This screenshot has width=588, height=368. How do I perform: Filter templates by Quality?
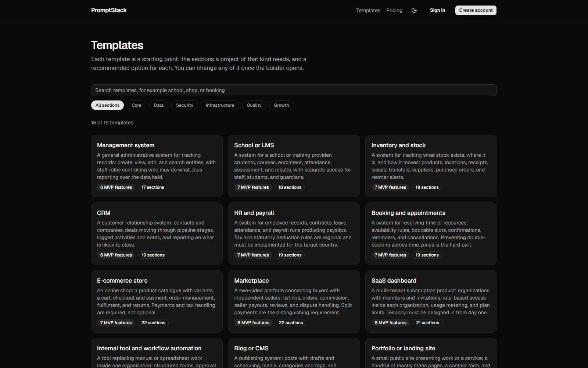[254, 105]
